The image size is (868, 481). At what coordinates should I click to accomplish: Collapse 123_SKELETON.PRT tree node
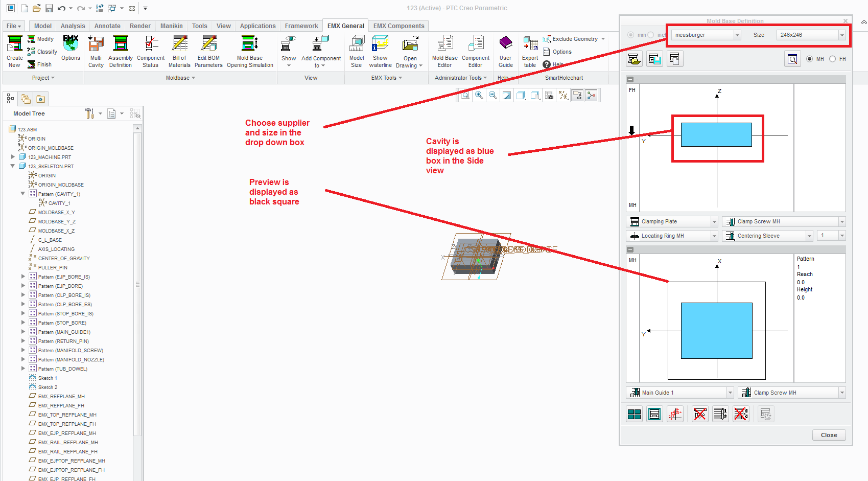point(13,166)
